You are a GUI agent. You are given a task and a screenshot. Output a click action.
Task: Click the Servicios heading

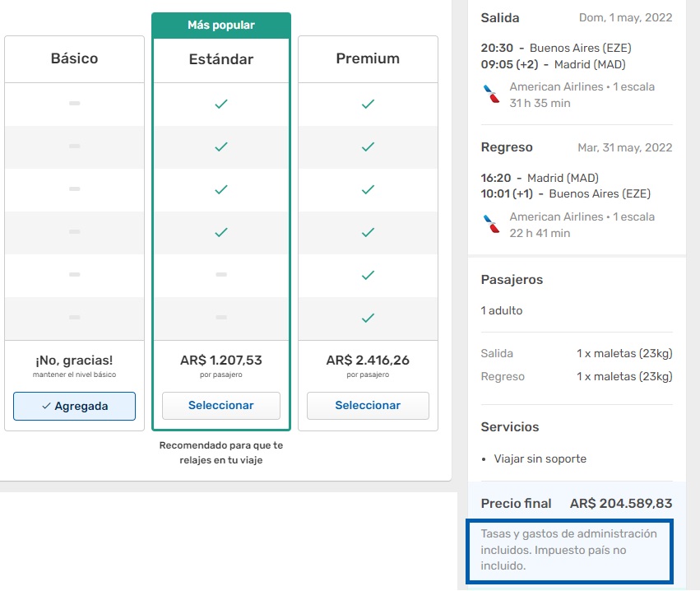pos(510,427)
